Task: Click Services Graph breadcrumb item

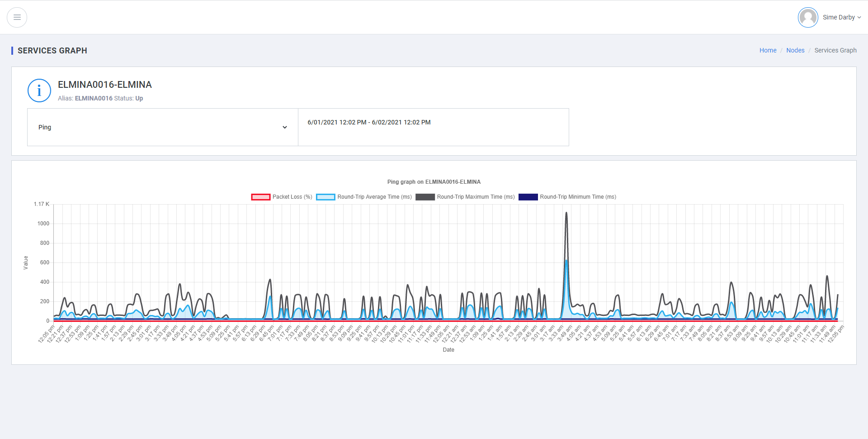Action: click(835, 50)
